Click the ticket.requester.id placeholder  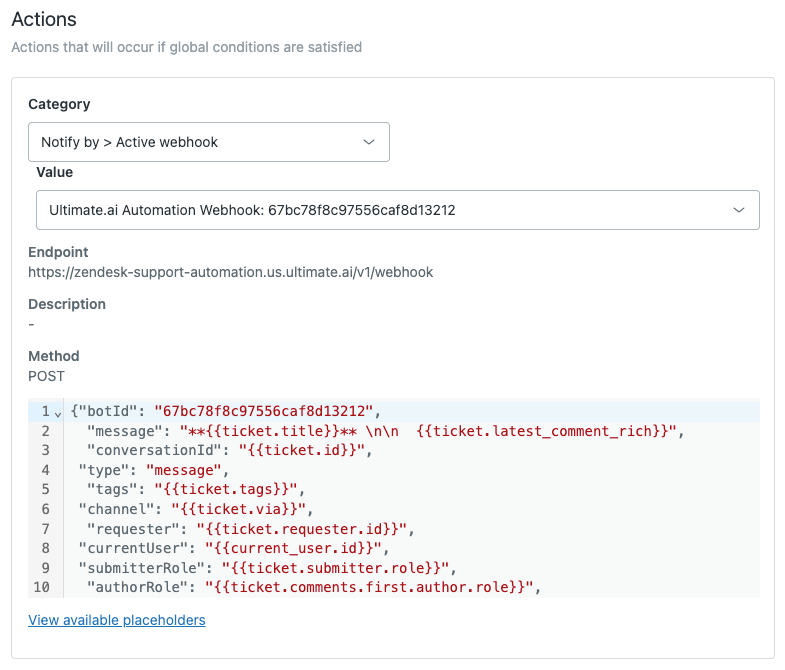coord(304,528)
